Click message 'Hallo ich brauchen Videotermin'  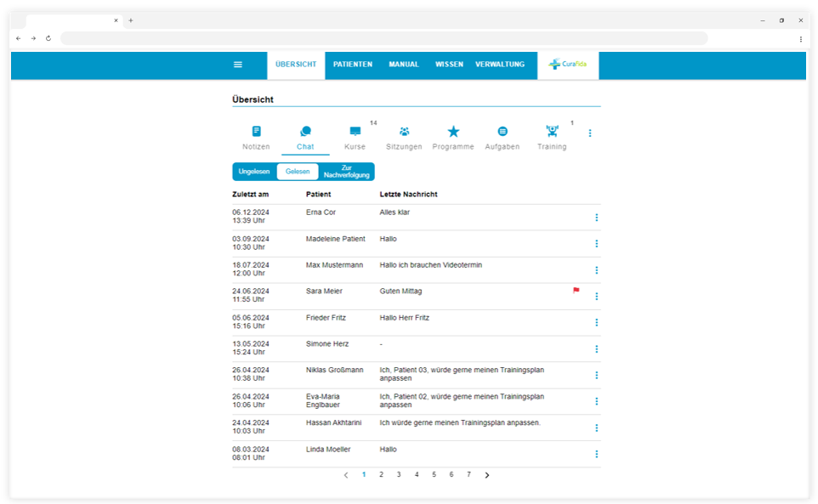click(431, 265)
